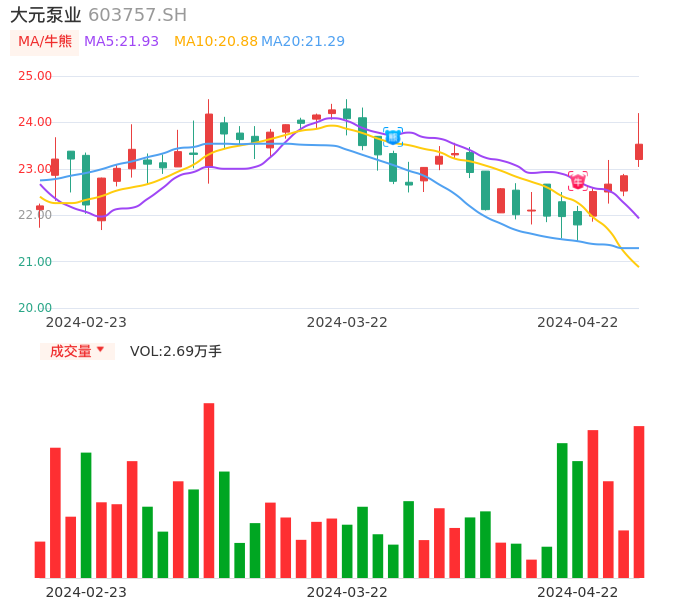
Task: Click the VOL:2.69万手 volume readout
Action: (x=176, y=351)
